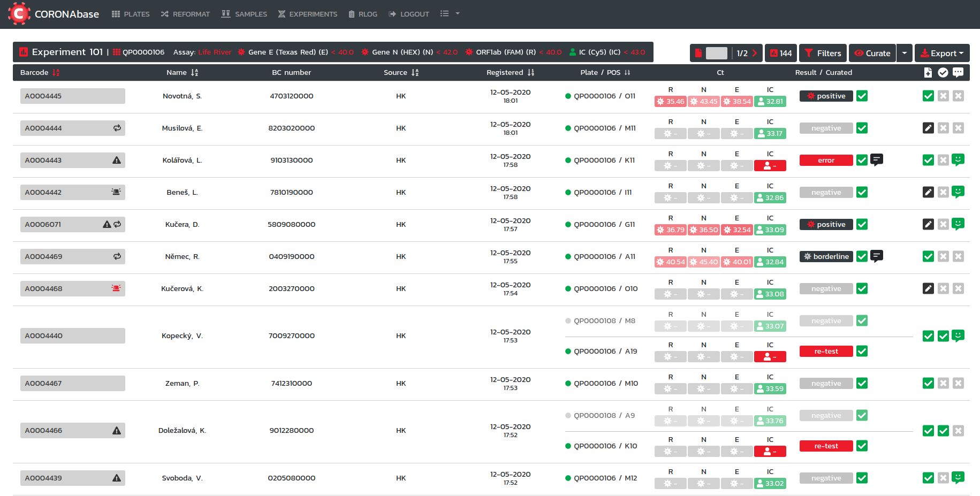
Task: Expand the list menu after LOGOUT
Action: [x=450, y=14]
